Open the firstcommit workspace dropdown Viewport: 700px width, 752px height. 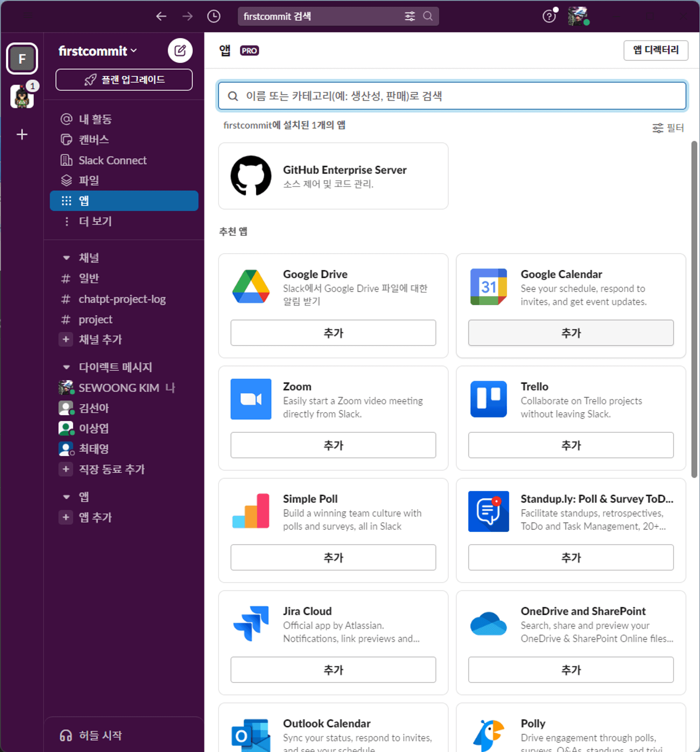point(98,51)
